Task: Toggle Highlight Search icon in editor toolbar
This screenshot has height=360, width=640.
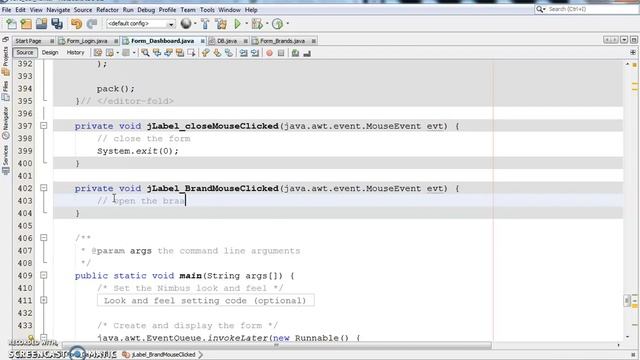Action: click(x=180, y=53)
